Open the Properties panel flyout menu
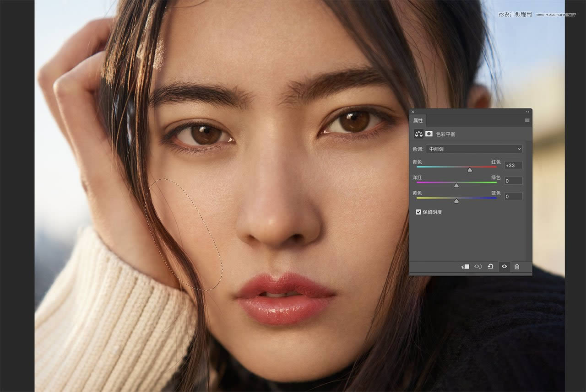Image resolution: width=586 pixels, height=392 pixels. click(527, 120)
